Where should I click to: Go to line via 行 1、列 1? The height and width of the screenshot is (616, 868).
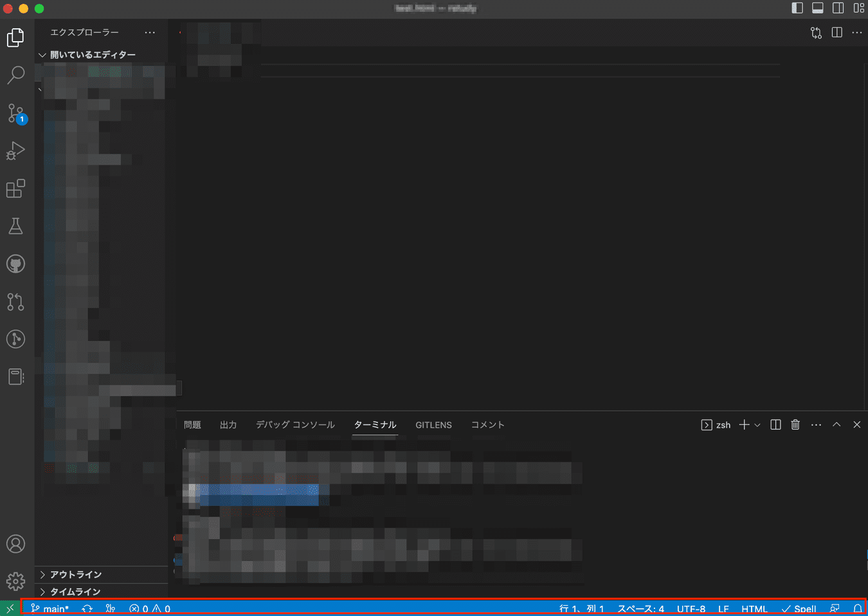click(582, 608)
